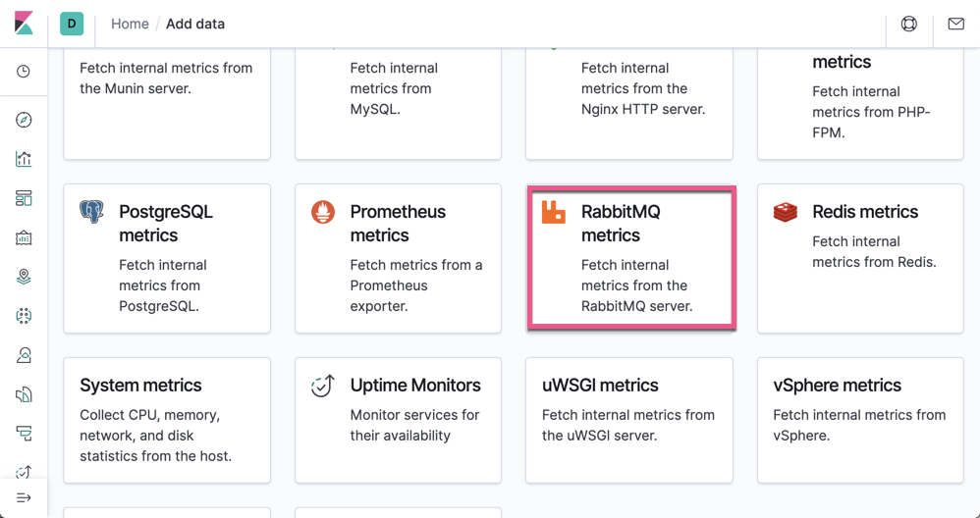The width and height of the screenshot is (980, 518).
Task: Click the Kibana logo
Action: pyautogui.click(x=24, y=24)
